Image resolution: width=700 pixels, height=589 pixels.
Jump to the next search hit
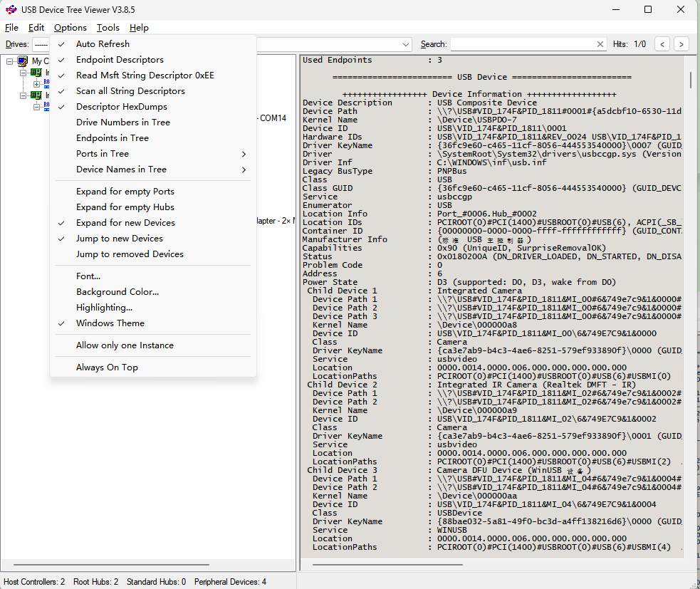681,44
